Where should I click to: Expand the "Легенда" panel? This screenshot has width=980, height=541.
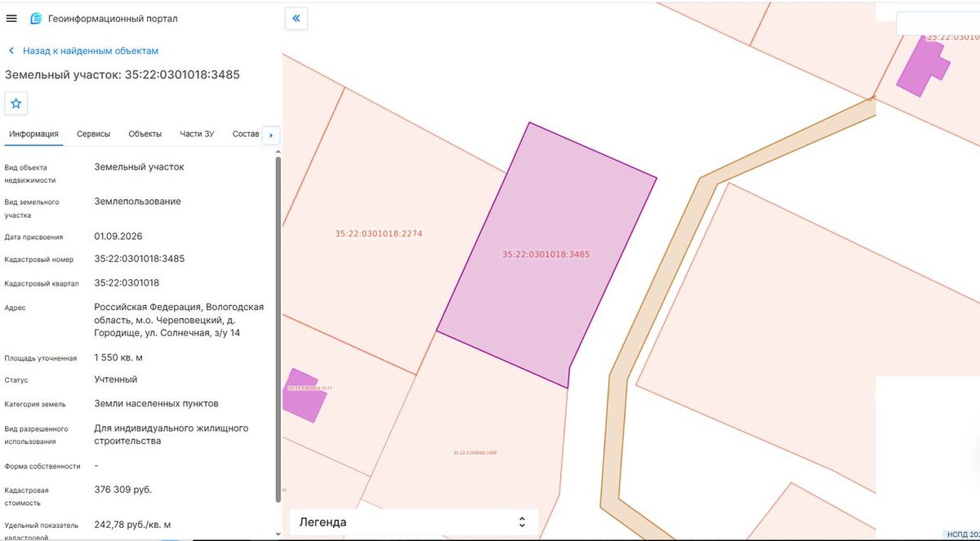[x=413, y=522]
